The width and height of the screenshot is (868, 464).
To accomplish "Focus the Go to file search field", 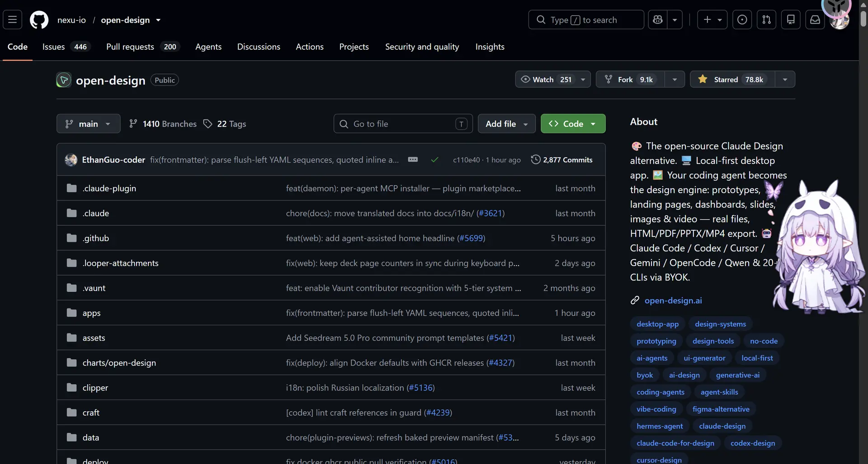I will (403, 123).
